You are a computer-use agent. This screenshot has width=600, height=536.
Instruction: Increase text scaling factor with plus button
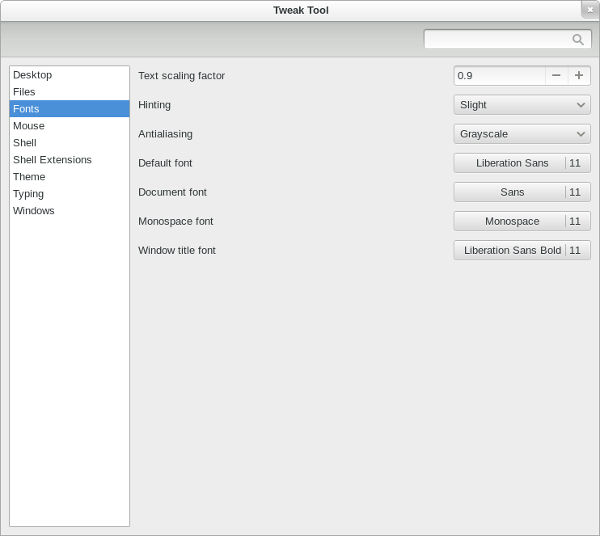579,75
